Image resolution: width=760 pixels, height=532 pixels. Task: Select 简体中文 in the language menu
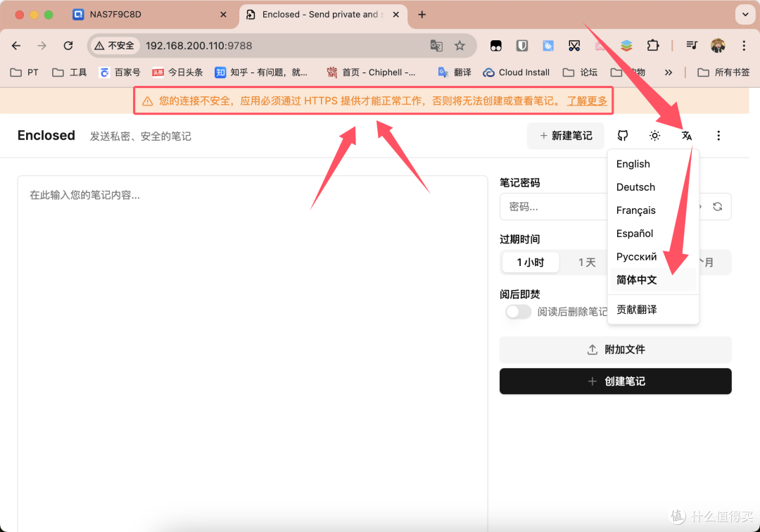[636, 279]
